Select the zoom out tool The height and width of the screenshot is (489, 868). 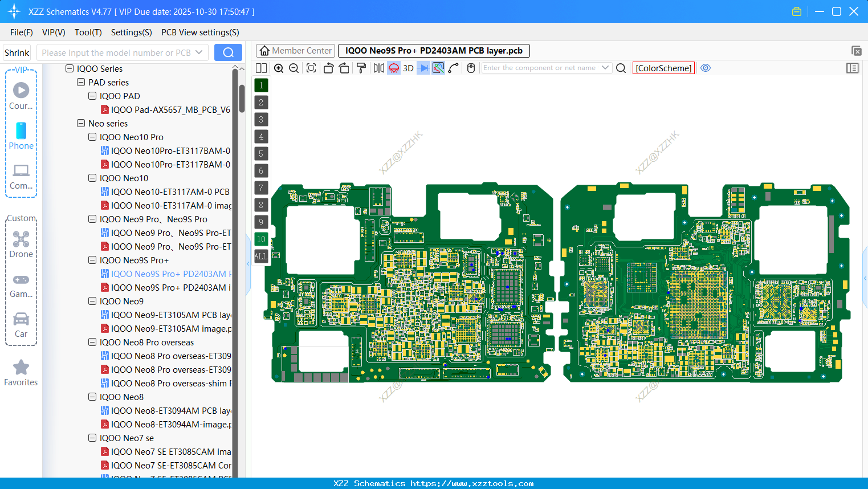click(x=293, y=68)
